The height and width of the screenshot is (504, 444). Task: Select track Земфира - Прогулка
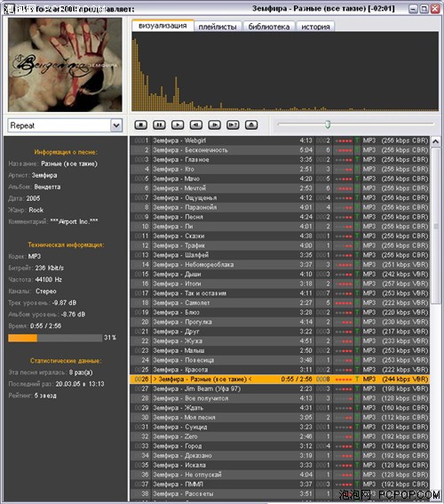(280, 322)
